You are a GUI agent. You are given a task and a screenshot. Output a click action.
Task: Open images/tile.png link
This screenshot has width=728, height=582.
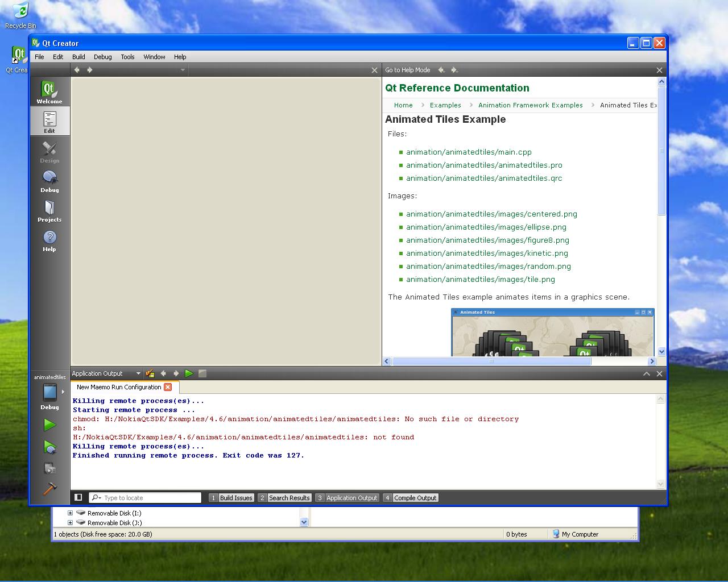click(481, 279)
